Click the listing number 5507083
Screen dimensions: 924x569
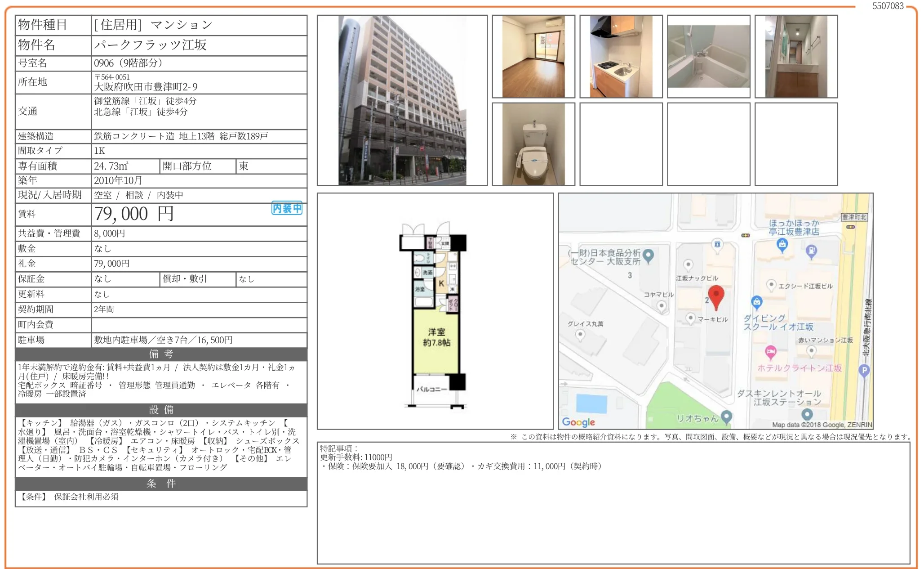tap(888, 6)
